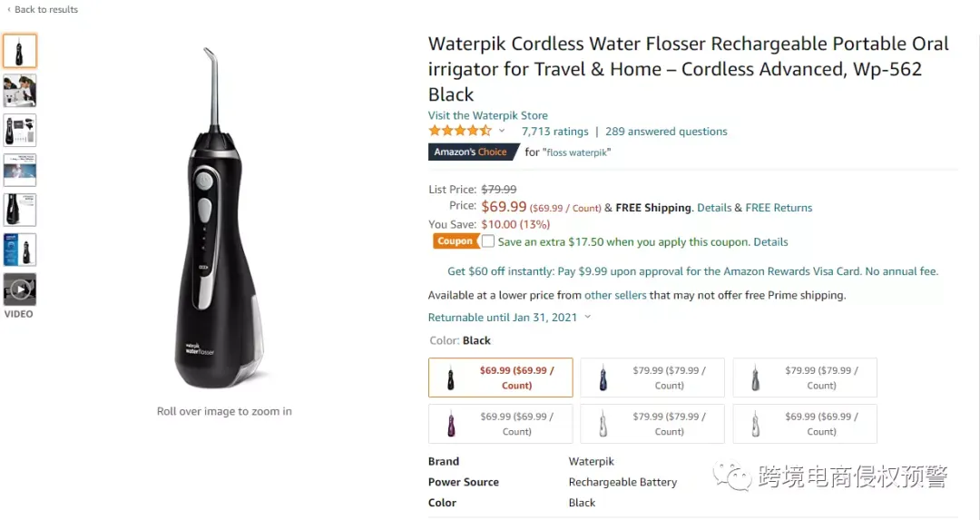This screenshot has height=520, width=980.
Task: View the 289 answered questions
Action: [x=666, y=132]
